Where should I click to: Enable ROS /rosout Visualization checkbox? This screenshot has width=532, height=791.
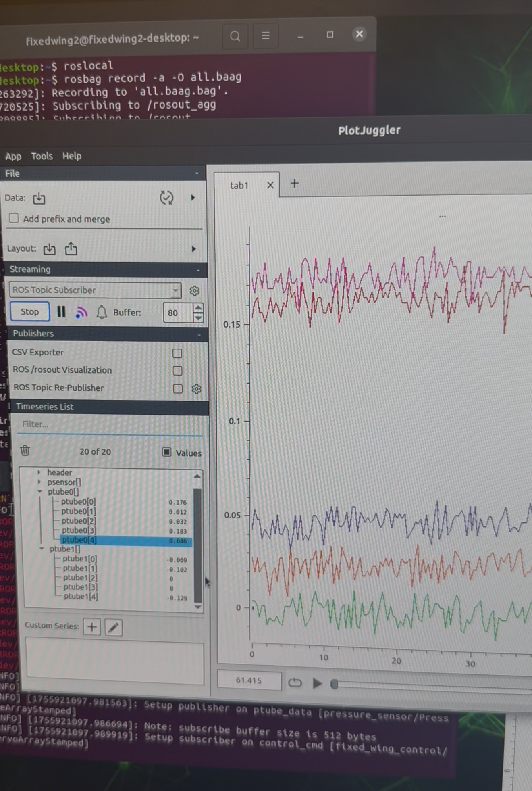(x=177, y=371)
